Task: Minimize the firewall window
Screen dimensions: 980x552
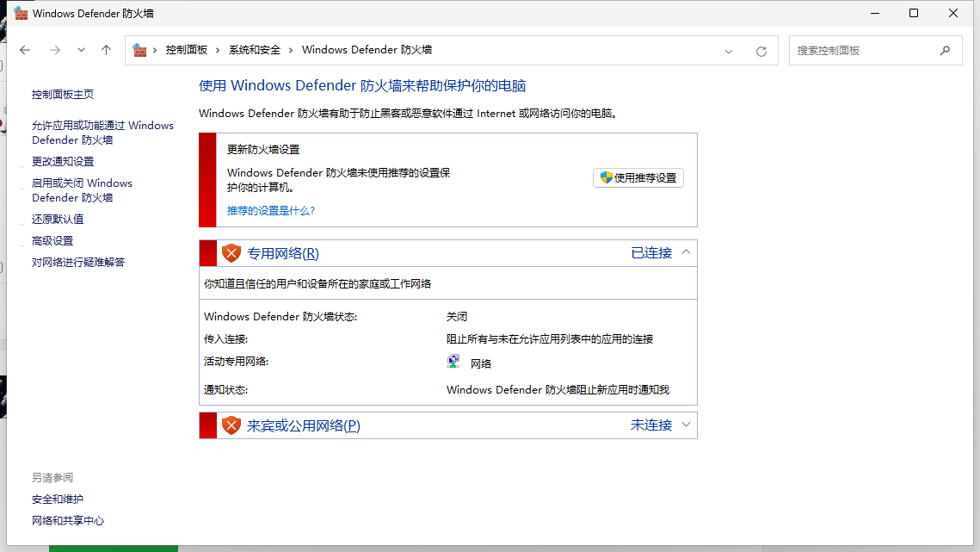Action: tap(875, 13)
